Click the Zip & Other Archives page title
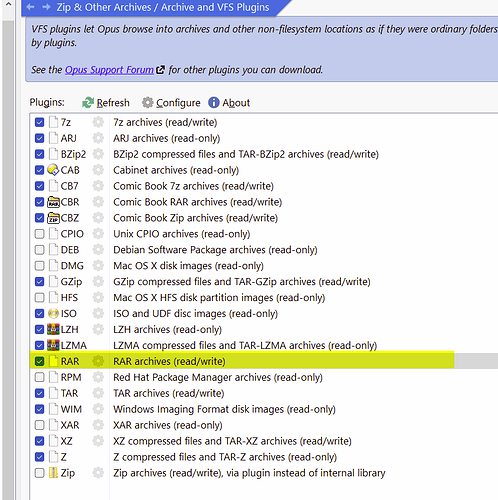The image size is (498, 500). pos(163,7)
